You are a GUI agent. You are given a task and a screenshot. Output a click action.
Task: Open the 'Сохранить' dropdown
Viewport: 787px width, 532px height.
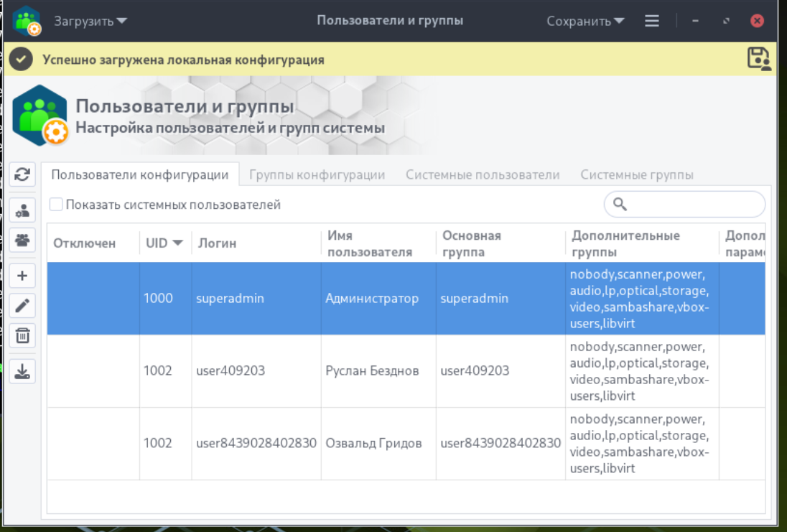click(x=585, y=21)
